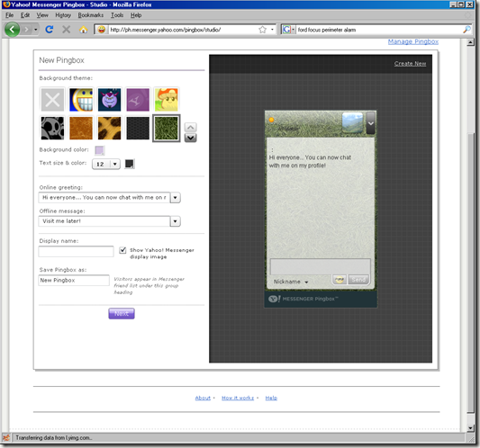Image resolution: width=480 pixels, height=448 pixels.
Task: Click the Save Pingbox as field
Action: 74,280
